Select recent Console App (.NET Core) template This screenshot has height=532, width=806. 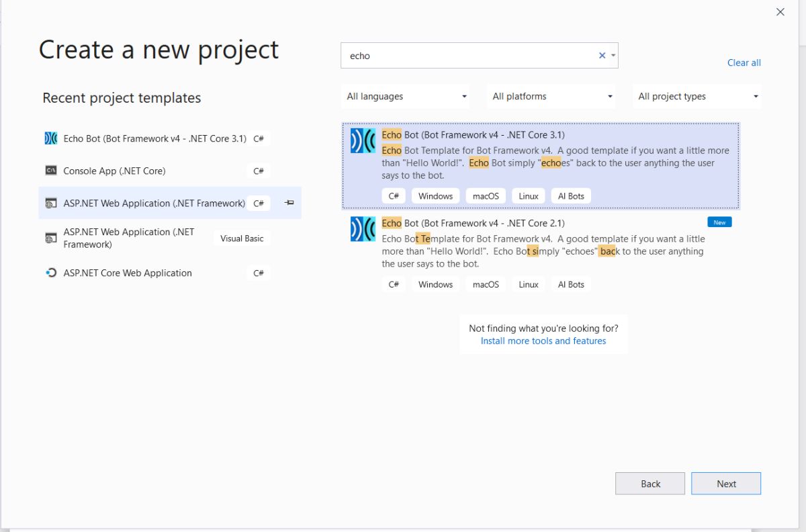tap(170, 171)
